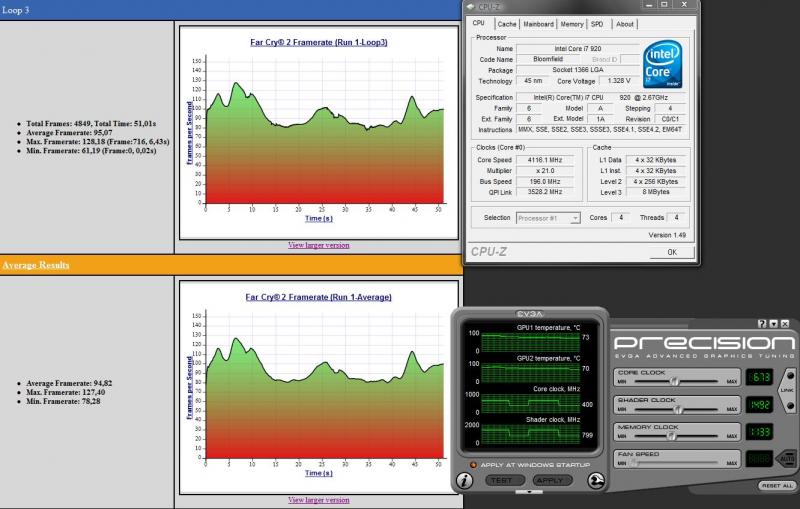The image size is (800, 509).
Task: Open View larger version link under Average chart
Action: point(318,500)
